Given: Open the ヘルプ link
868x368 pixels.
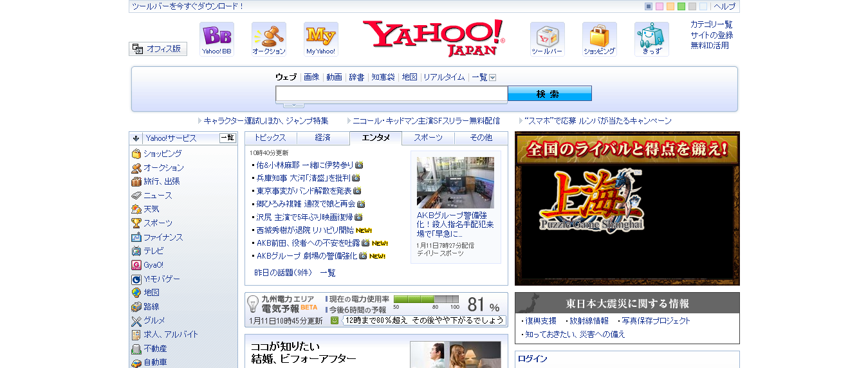Looking at the screenshot, I should (x=725, y=6).
